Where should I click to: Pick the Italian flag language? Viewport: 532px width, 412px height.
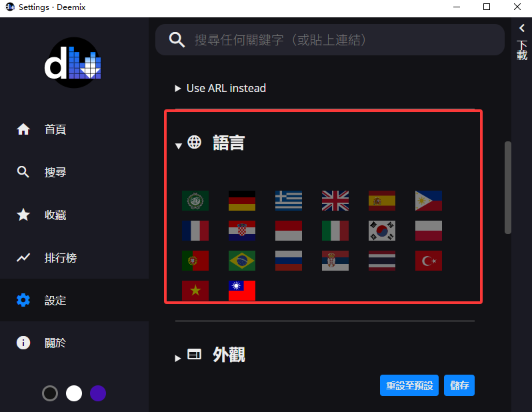coord(335,231)
